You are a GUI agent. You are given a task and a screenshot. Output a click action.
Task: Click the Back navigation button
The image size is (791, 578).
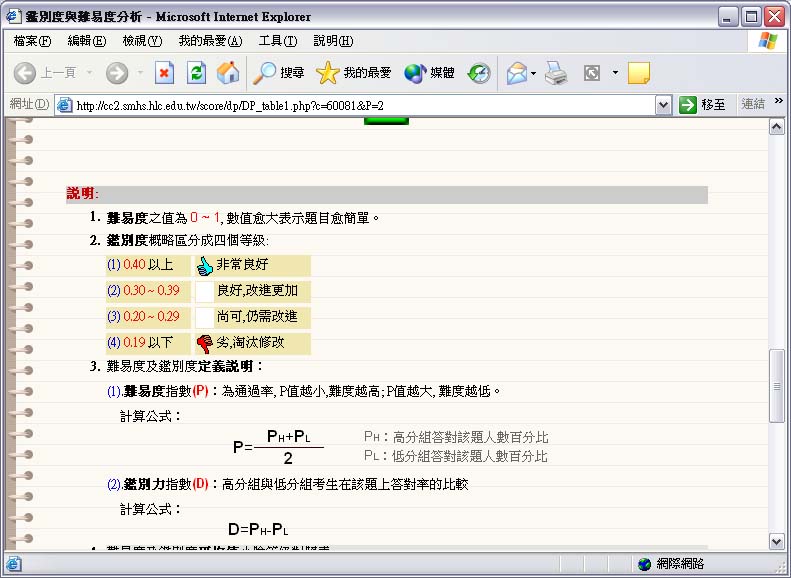[44, 73]
